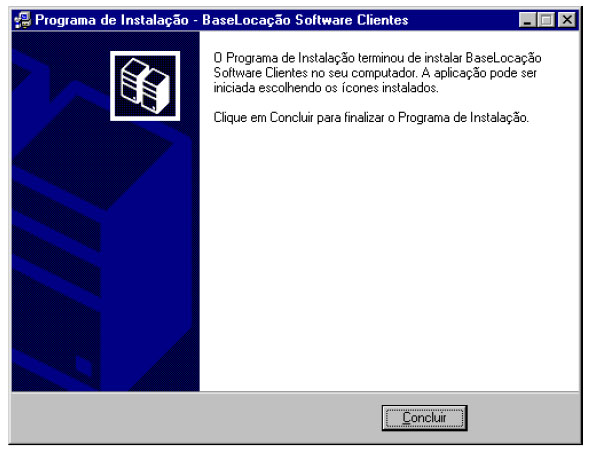Click the title bar text Programa de Instalação
590x452 pixels.
(112, 20)
